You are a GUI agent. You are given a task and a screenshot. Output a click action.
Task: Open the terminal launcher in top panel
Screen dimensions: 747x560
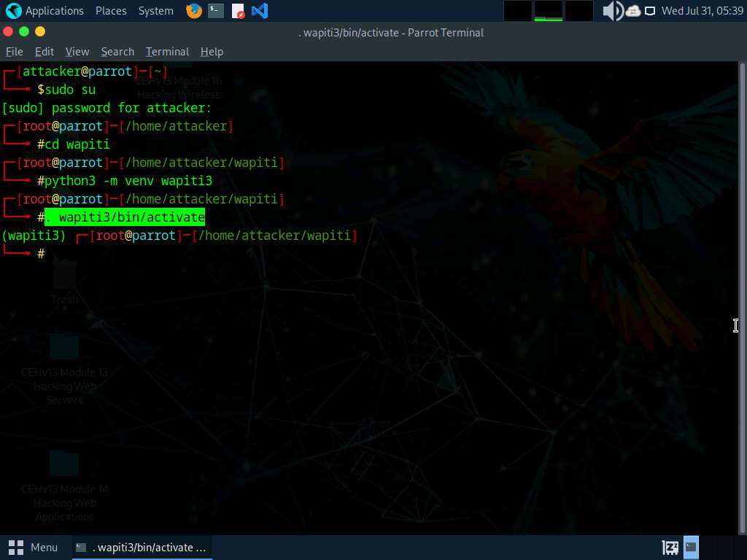(x=216, y=11)
